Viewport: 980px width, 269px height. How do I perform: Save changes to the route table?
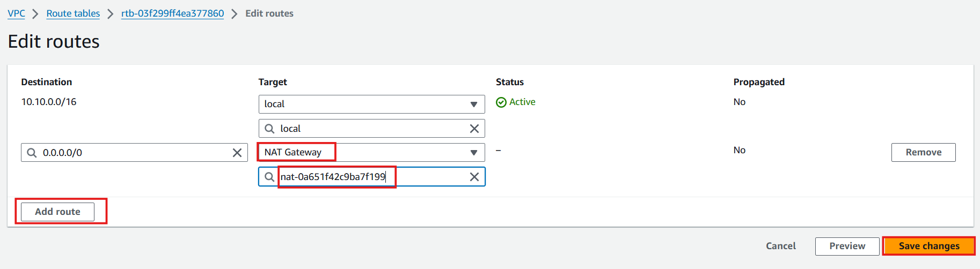point(929,246)
